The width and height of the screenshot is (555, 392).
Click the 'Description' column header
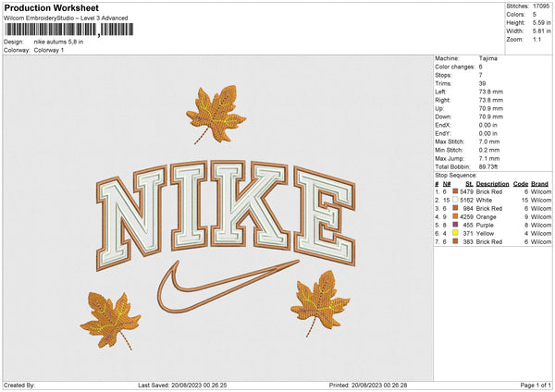pos(492,184)
